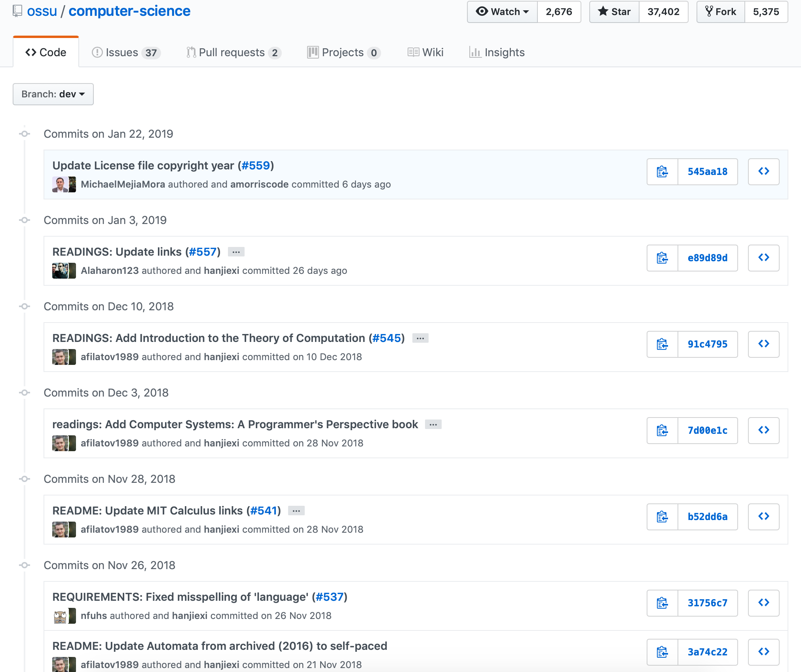801x672 pixels.
Task: Expand description of READINGS: Update links commit
Action: (x=236, y=252)
